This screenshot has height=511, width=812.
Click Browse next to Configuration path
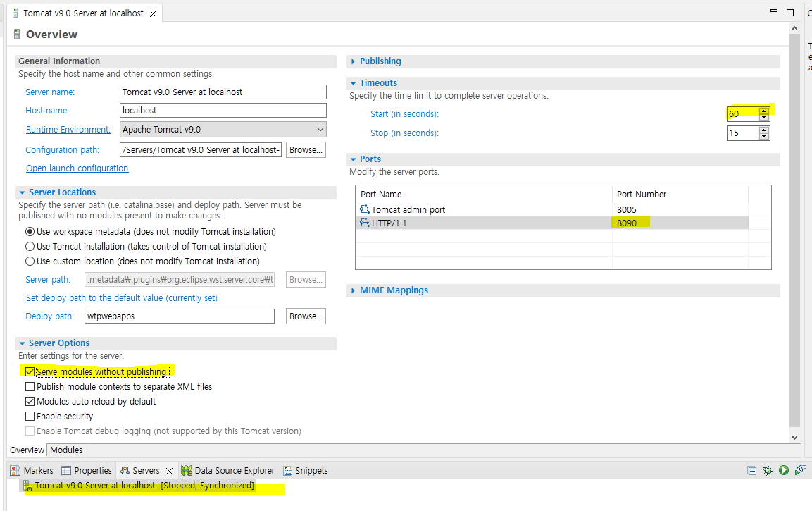pyautogui.click(x=306, y=149)
